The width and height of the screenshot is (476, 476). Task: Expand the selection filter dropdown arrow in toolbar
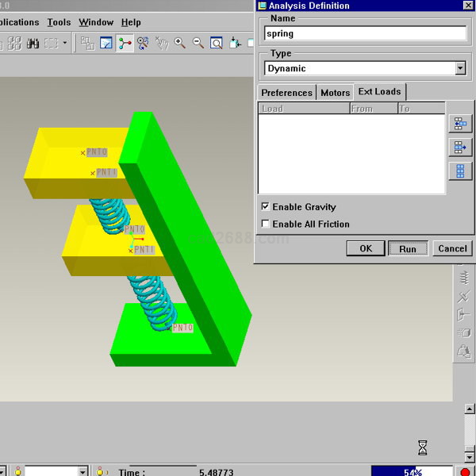point(65,43)
